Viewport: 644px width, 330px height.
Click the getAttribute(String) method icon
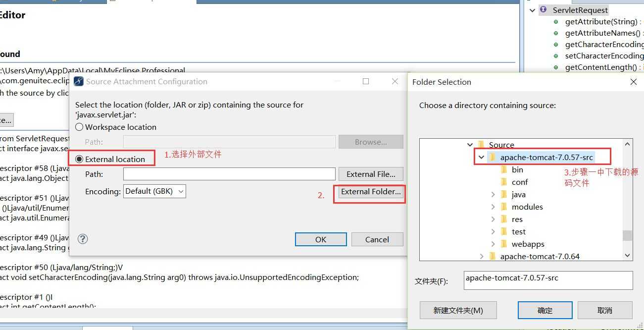point(556,22)
